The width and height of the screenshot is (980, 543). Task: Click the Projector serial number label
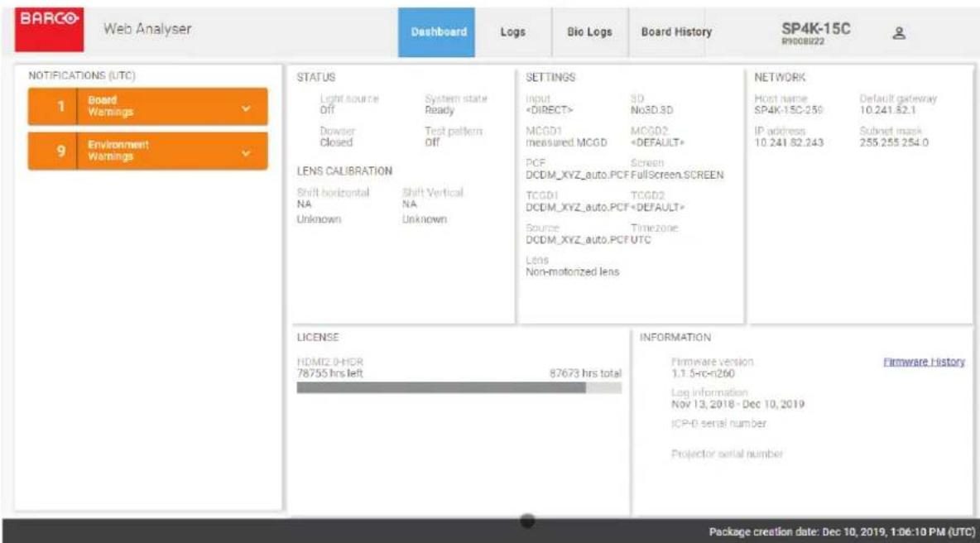727,454
